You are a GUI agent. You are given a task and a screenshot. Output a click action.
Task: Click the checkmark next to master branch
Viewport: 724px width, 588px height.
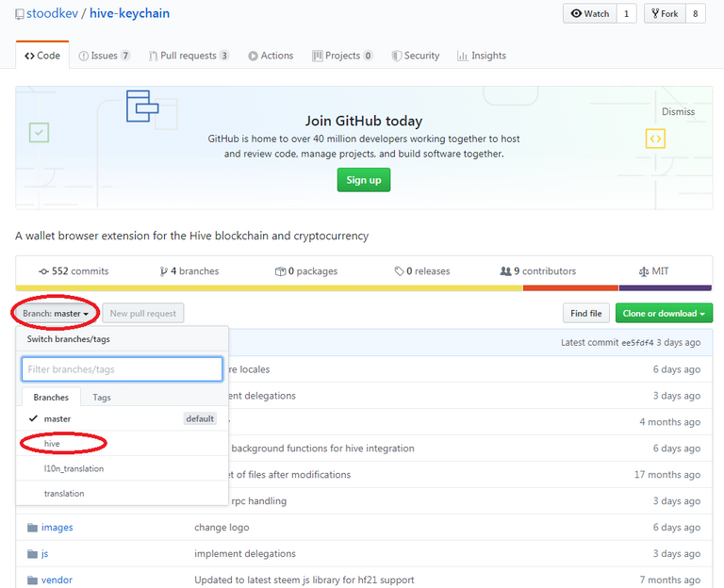click(x=33, y=418)
